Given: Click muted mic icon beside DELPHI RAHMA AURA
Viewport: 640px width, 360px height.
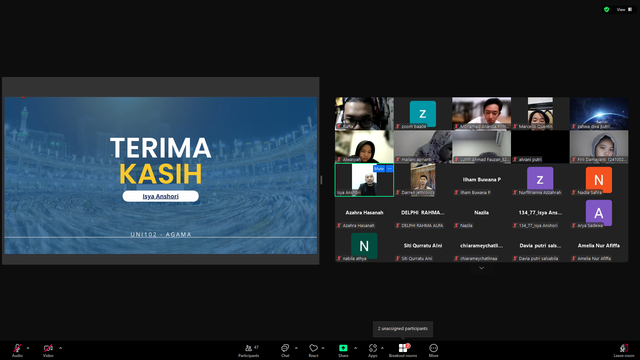Looking at the screenshot, I should [x=398, y=225].
